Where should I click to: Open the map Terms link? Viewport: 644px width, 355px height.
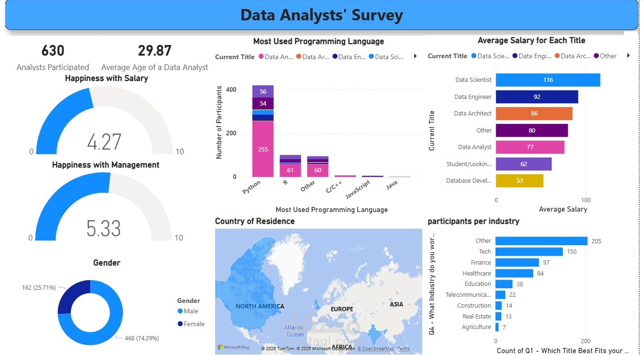(x=403, y=348)
